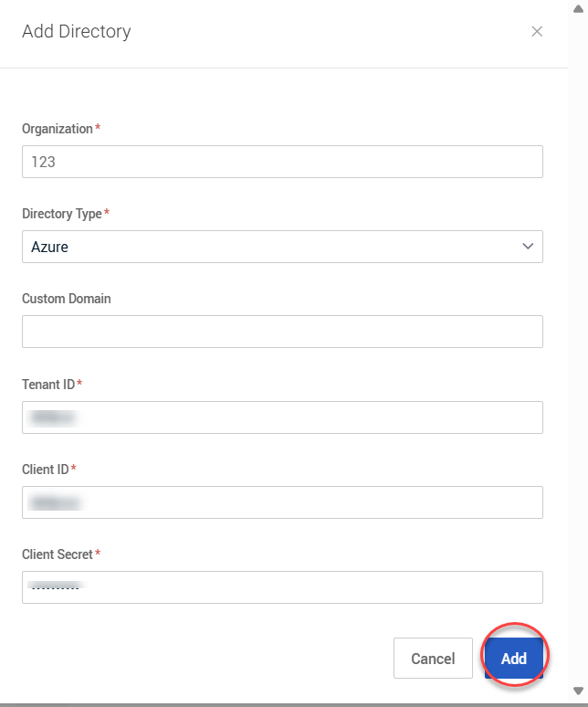Click the horizontal scrollbar at the bottom

pyautogui.click(x=283, y=704)
